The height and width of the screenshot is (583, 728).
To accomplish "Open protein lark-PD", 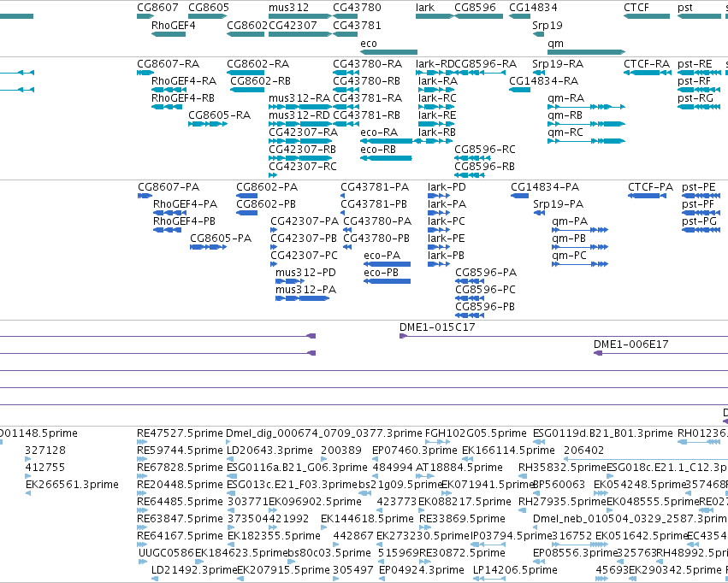I will (447, 187).
